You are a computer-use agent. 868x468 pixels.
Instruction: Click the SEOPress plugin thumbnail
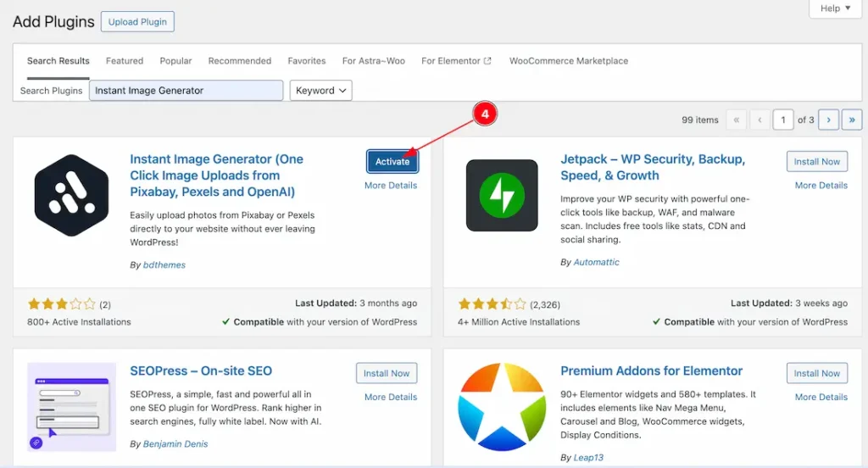pyautogui.click(x=71, y=407)
